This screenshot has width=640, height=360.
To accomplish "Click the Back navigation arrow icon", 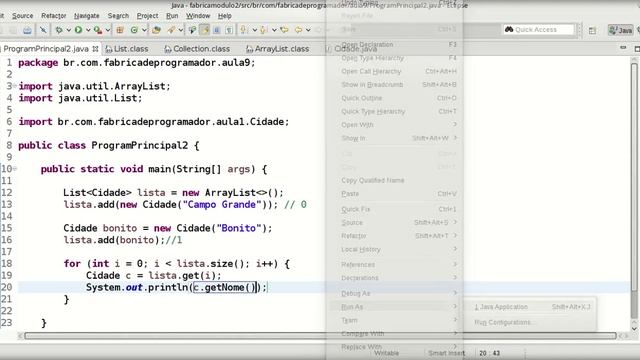I will click(298, 30).
